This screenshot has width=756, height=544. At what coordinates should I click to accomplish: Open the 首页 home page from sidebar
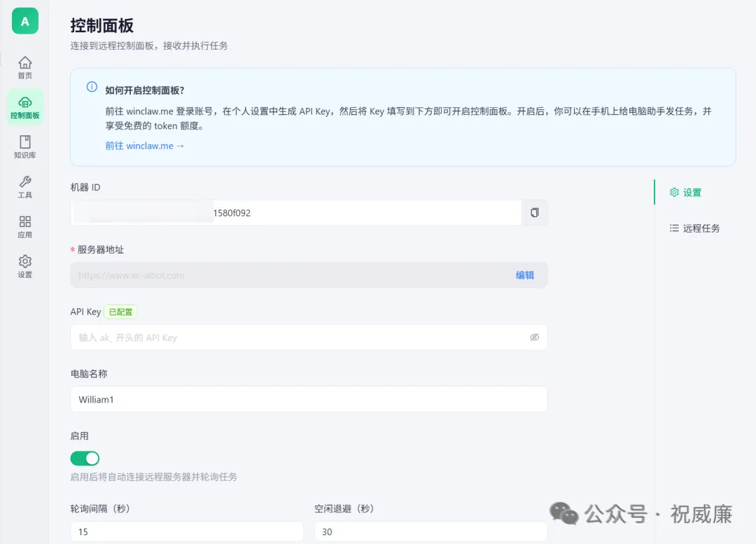(24, 67)
